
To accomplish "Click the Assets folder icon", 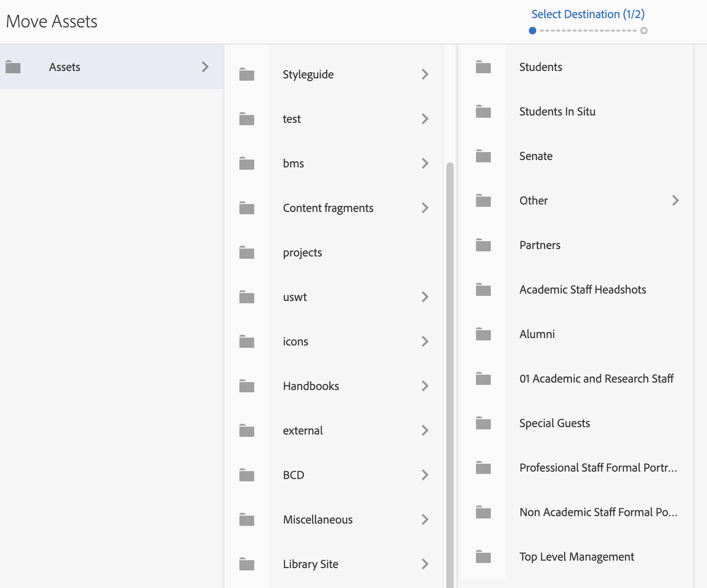I will [13, 67].
